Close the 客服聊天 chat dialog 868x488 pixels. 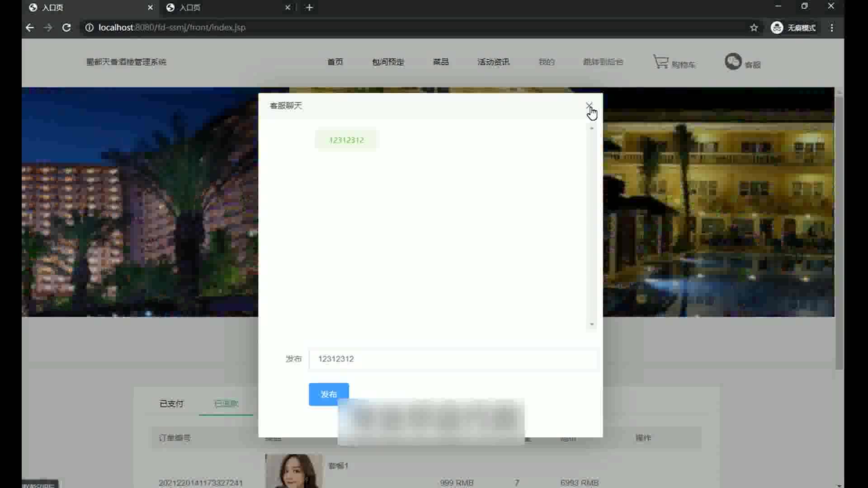click(x=589, y=105)
